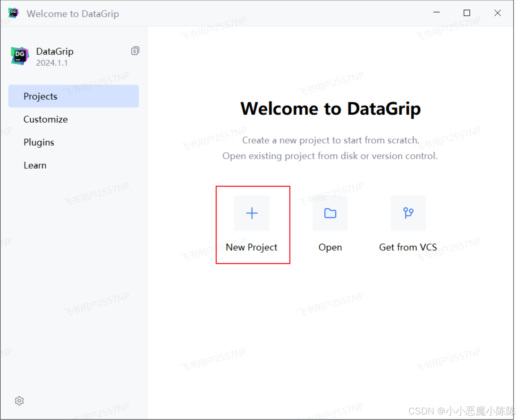Click the Get from VCS text
The image size is (517, 420).
408,247
